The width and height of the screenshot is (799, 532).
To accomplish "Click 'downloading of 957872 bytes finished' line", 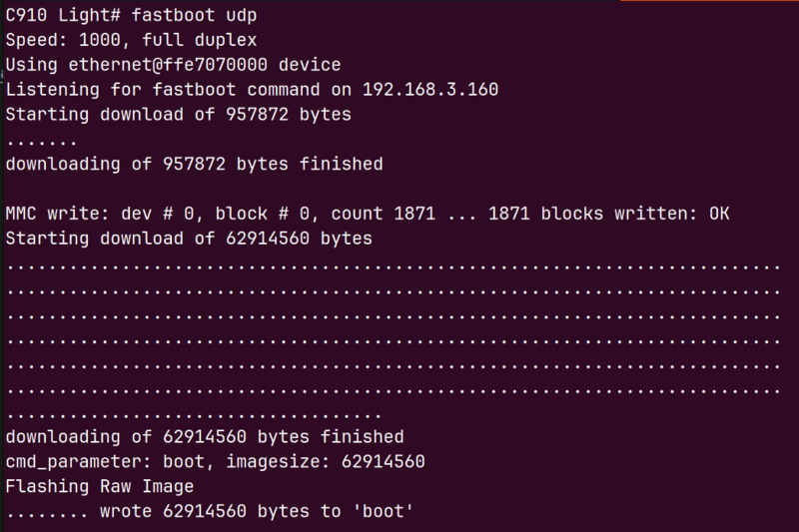I will [x=194, y=165].
